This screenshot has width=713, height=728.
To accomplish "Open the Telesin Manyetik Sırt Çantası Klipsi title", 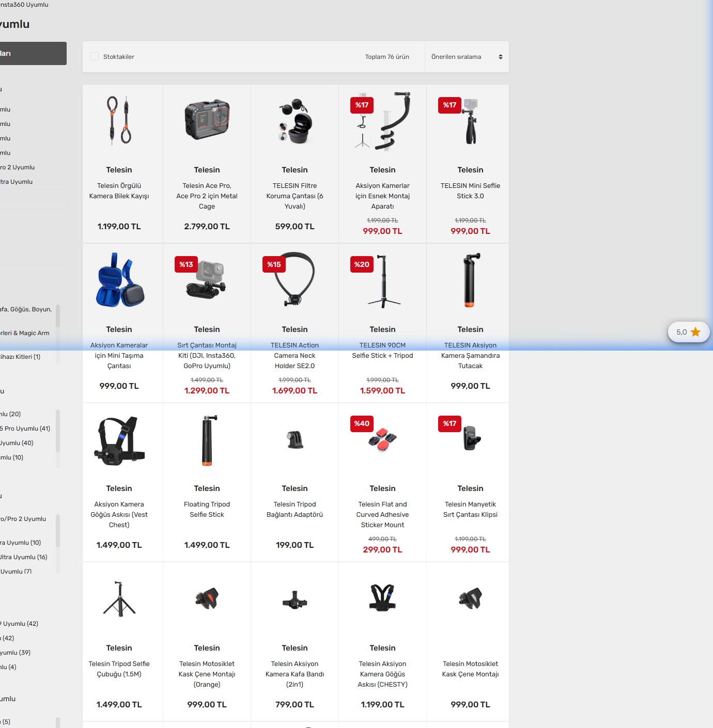I will point(471,510).
